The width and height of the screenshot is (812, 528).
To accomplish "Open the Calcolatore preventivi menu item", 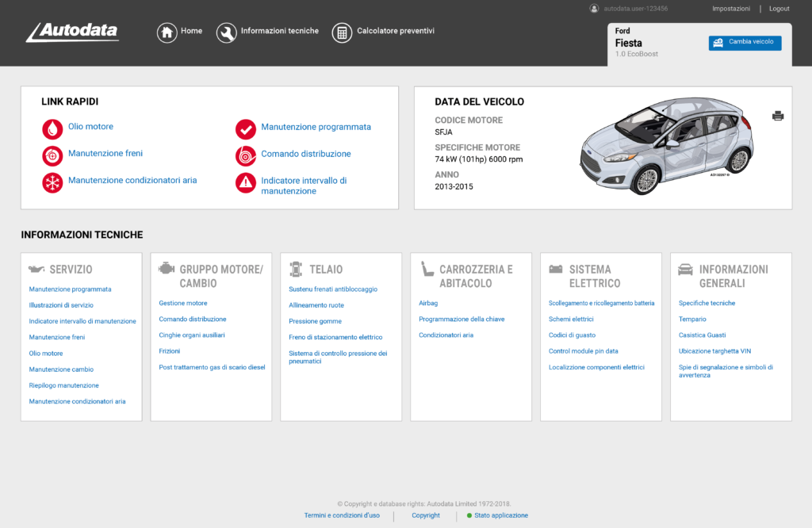I will click(x=395, y=31).
